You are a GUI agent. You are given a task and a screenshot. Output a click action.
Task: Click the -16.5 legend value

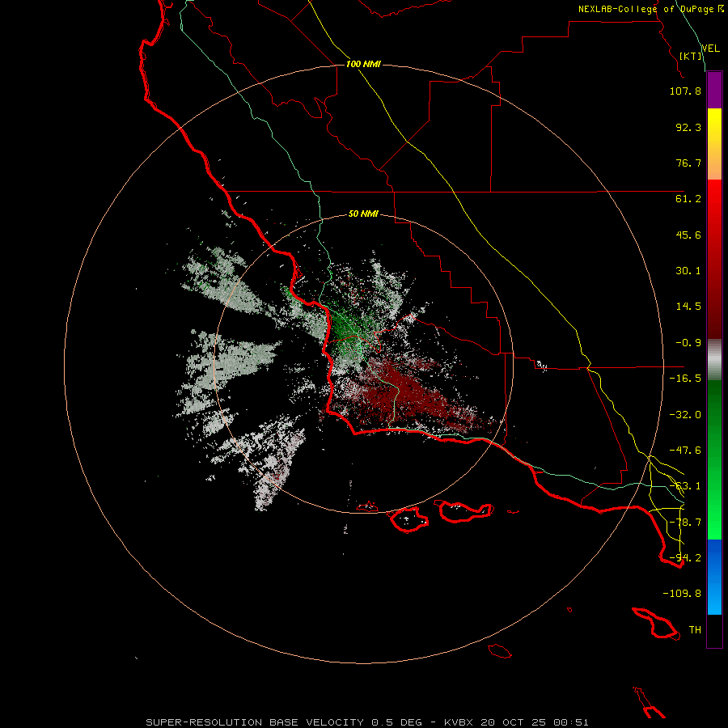pos(685,379)
